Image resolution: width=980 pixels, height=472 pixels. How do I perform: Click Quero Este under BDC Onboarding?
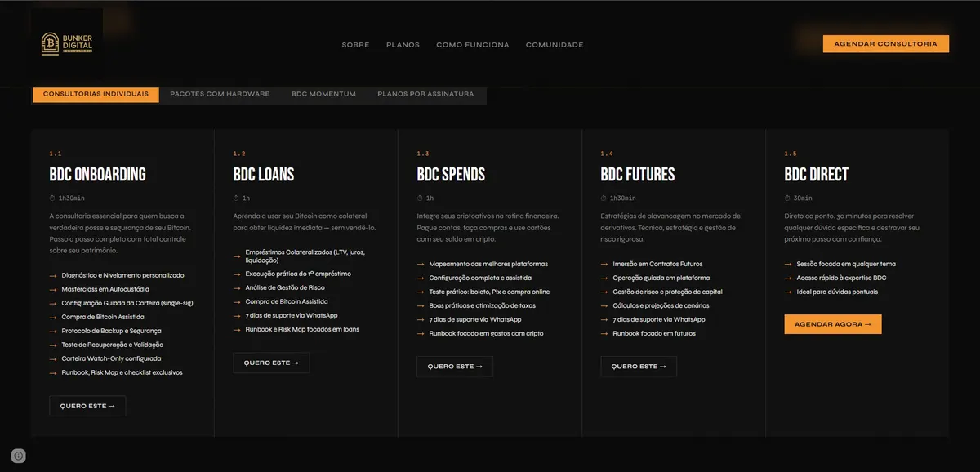click(87, 406)
